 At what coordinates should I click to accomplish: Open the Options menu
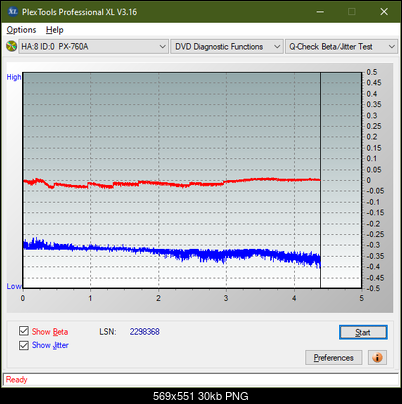click(21, 30)
